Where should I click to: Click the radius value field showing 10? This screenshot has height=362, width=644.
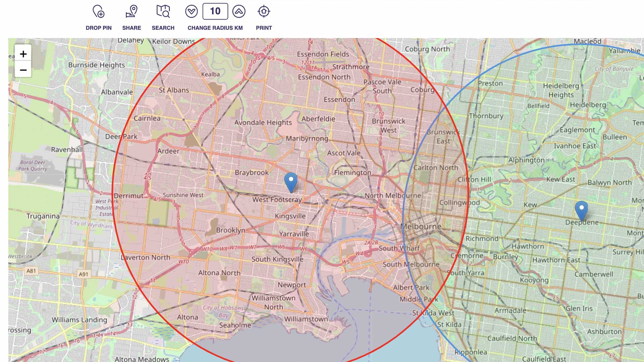tap(215, 11)
